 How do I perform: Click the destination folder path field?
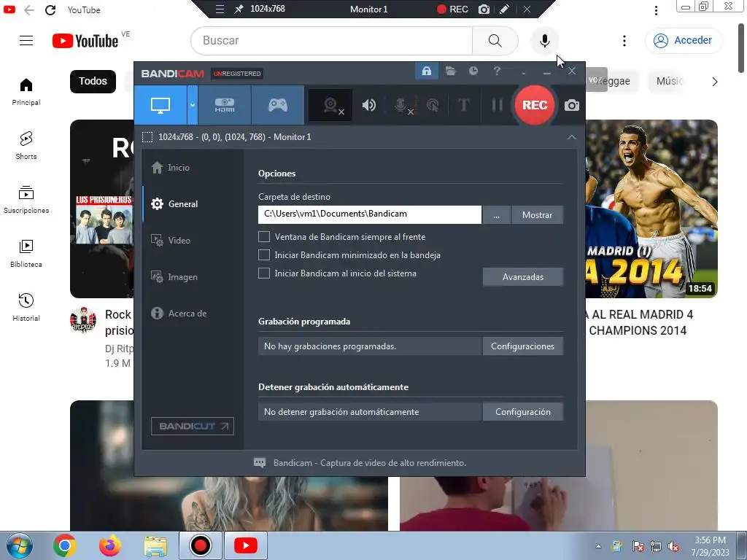[x=370, y=214]
